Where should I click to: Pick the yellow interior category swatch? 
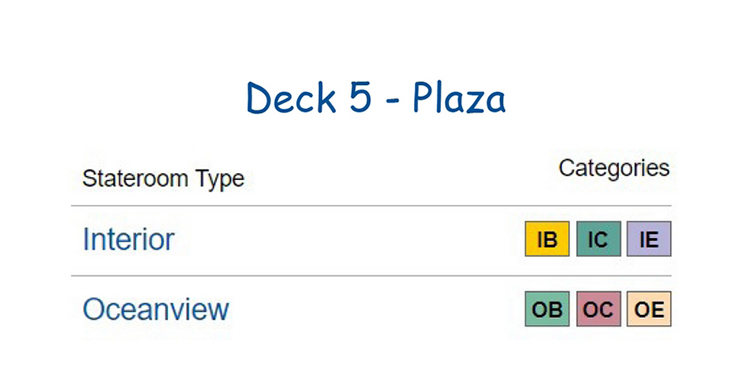pos(547,239)
